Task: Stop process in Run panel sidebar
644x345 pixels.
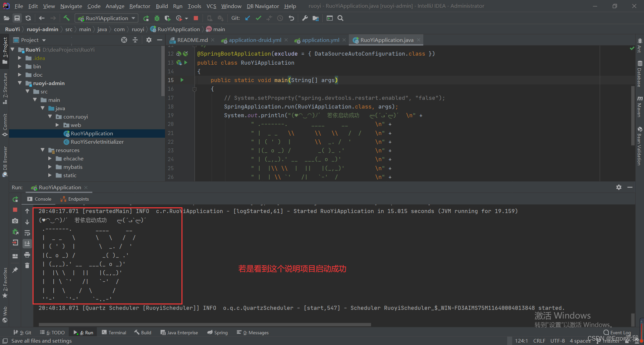Action: pyautogui.click(x=15, y=210)
